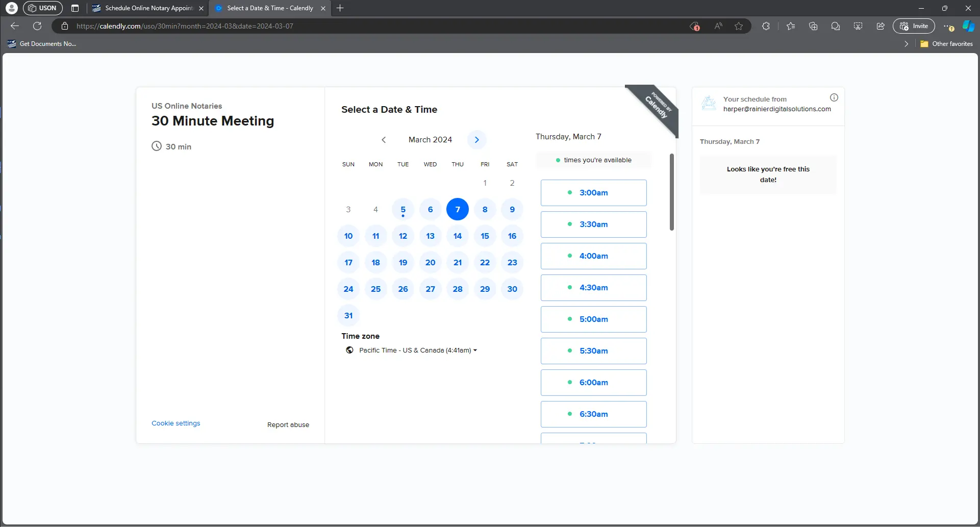Click the share page icon
The image size is (980, 527).
coord(880,26)
